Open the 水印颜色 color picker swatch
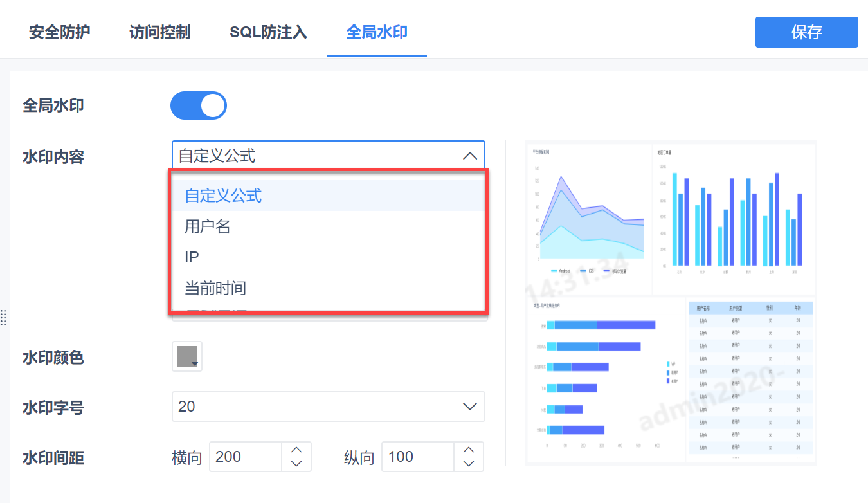Image resolution: width=868 pixels, height=503 pixels. click(x=187, y=356)
